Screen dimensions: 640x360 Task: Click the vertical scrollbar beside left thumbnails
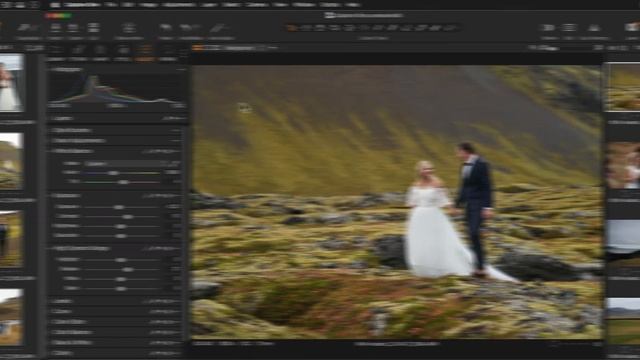coord(42,204)
